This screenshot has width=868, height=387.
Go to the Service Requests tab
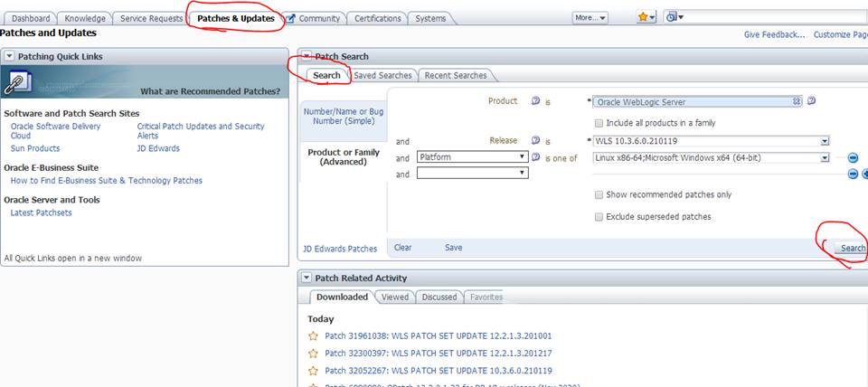tap(151, 18)
